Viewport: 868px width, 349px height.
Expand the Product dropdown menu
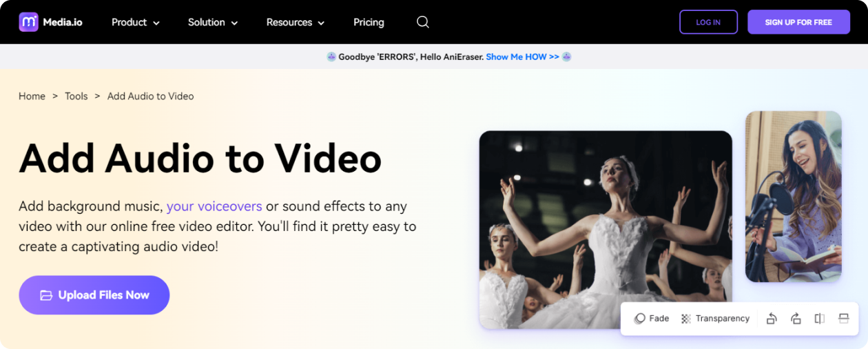pyautogui.click(x=136, y=22)
